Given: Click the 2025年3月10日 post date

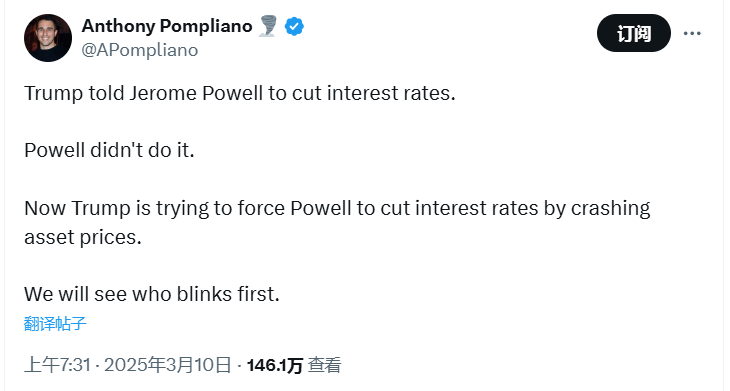Looking at the screenshot, I should (x=168, y=365).
